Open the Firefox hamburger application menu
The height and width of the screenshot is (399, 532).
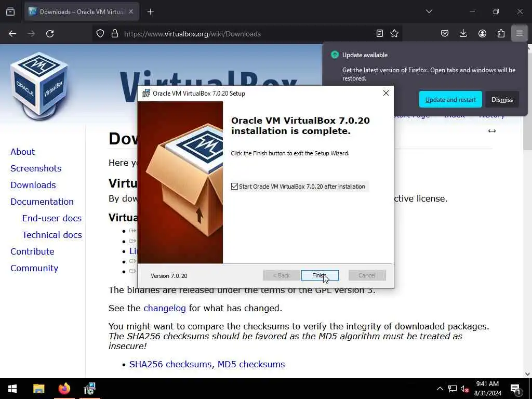[x=520, y=33]
